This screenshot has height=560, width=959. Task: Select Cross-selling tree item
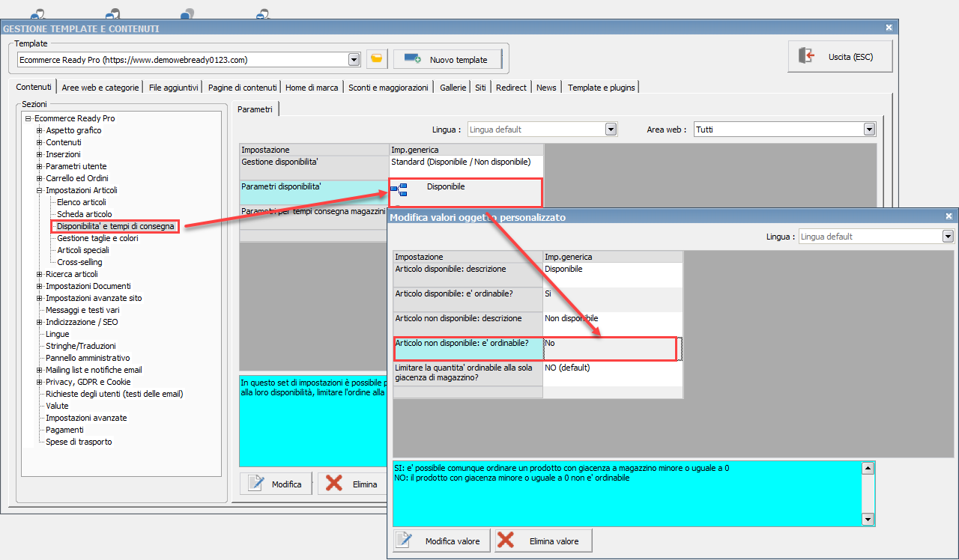pyautogui.click(x=79, y=262)
